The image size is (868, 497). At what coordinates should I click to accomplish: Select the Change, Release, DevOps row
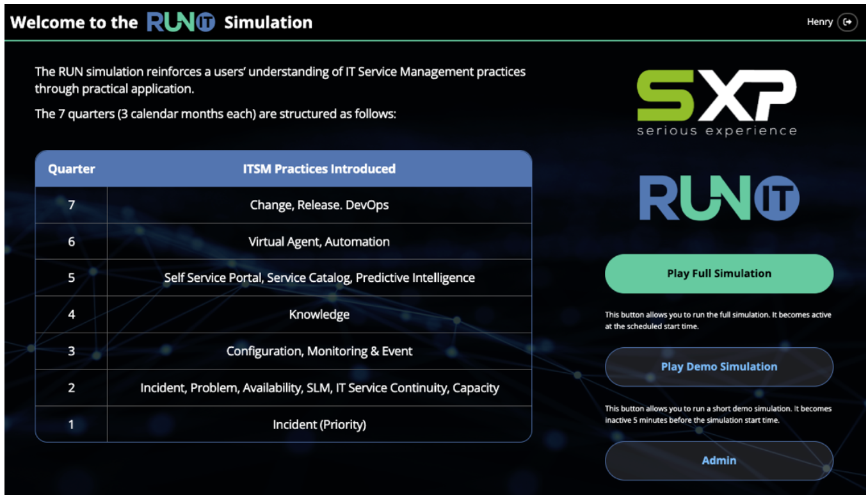319,205
